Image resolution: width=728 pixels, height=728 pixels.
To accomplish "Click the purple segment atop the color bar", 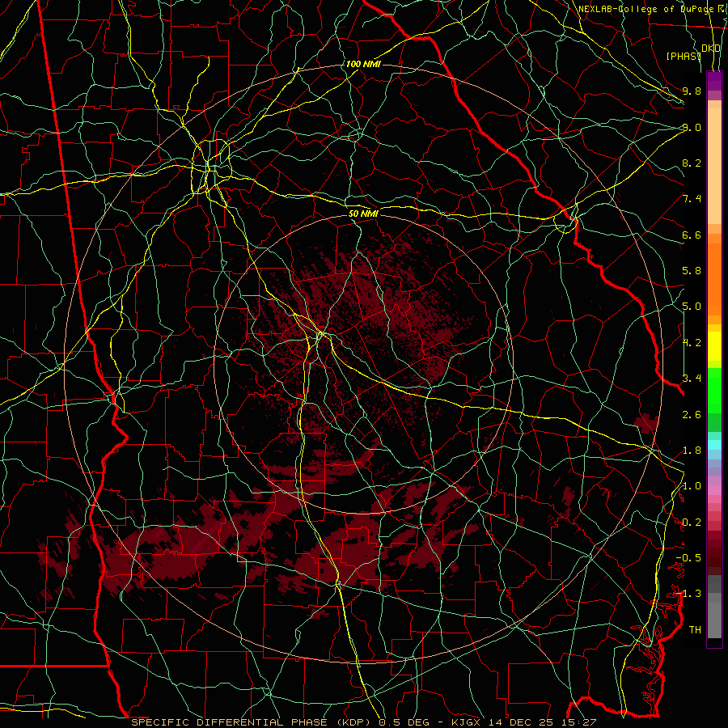I will tap(714, 81).
